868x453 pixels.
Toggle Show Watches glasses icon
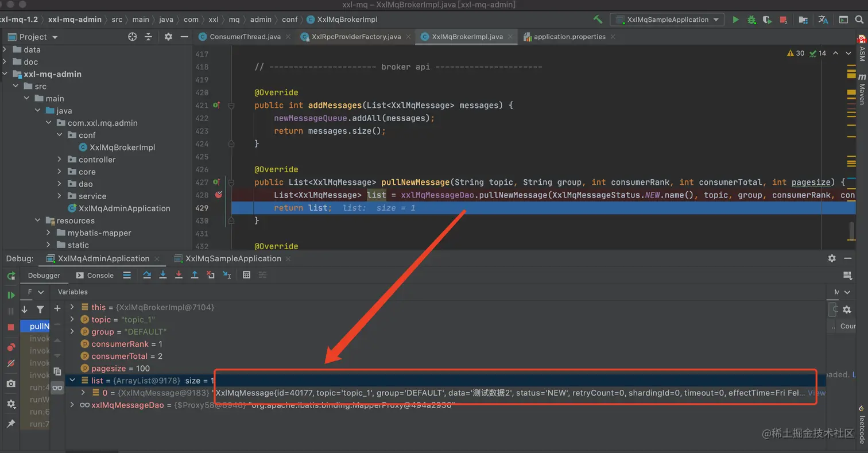click(57, 388)
